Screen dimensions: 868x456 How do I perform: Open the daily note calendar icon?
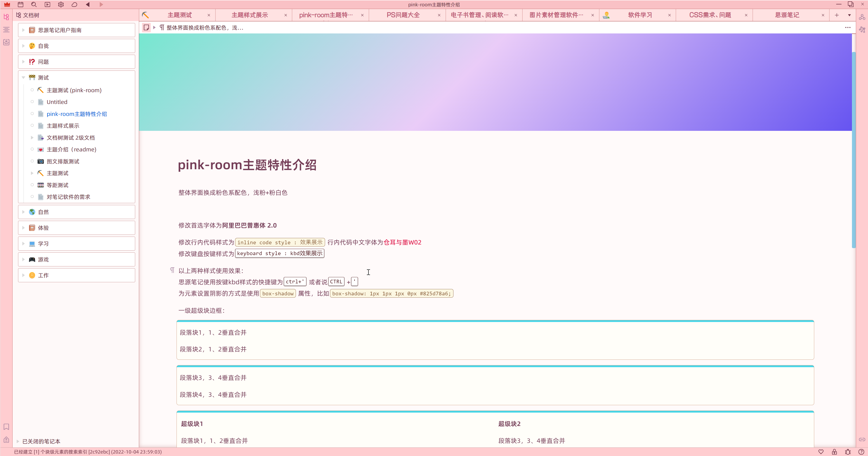pos(21,5)
